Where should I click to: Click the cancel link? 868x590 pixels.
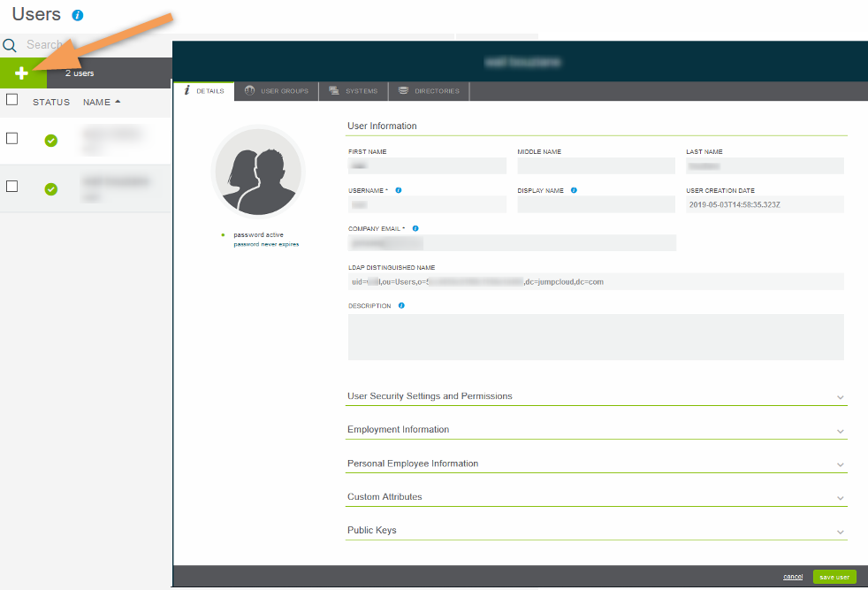[793, 577]
